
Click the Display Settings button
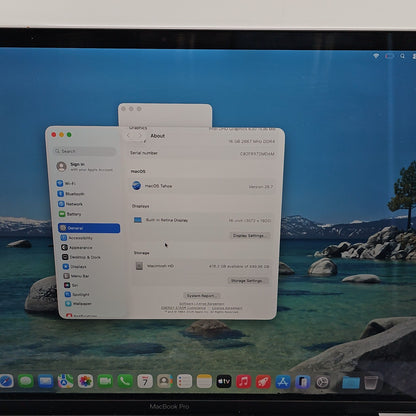click(249, 236)
